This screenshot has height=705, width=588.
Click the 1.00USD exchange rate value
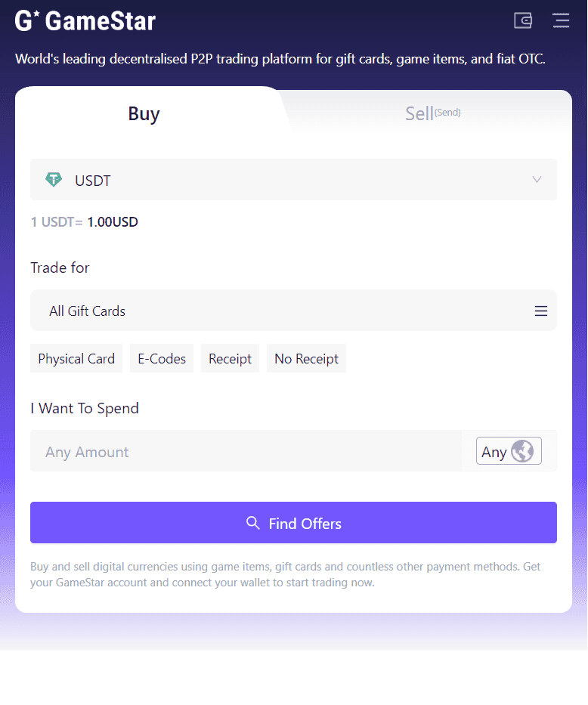tap(113, 221)
